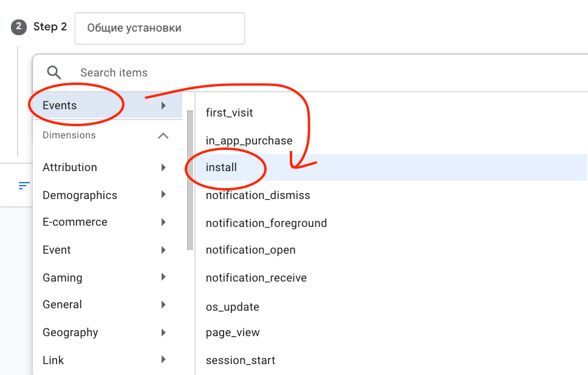The height and width of the screenshot is (375, 588).
Task: Pick the in_app_purchase event
Action: click(249, 141)
